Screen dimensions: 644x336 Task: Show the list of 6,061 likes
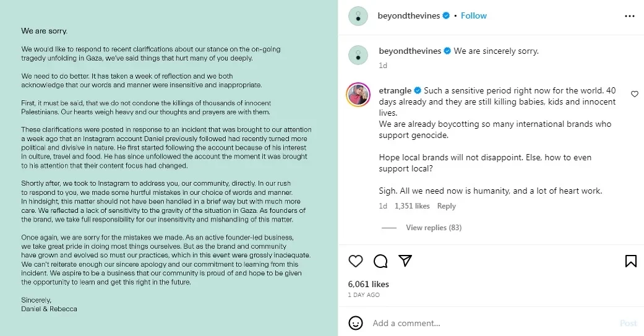pos(369,284)
